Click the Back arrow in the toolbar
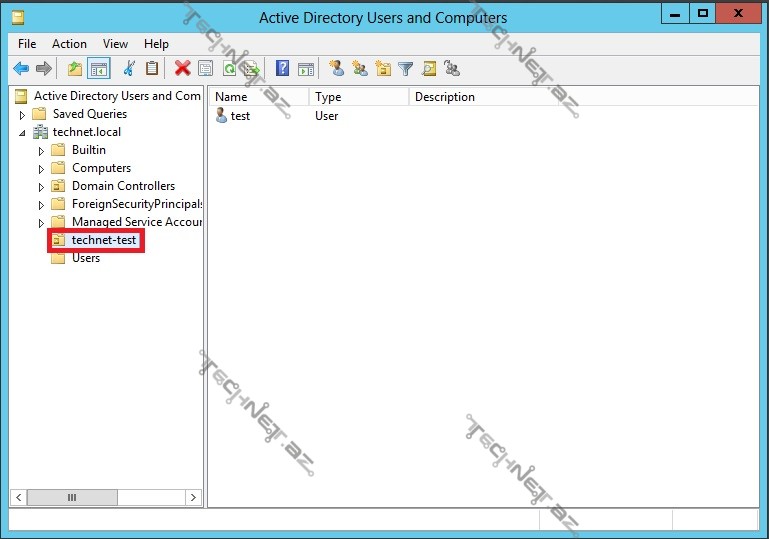Image resolution: width=769 pixels, height=539 pixels. 21,69
